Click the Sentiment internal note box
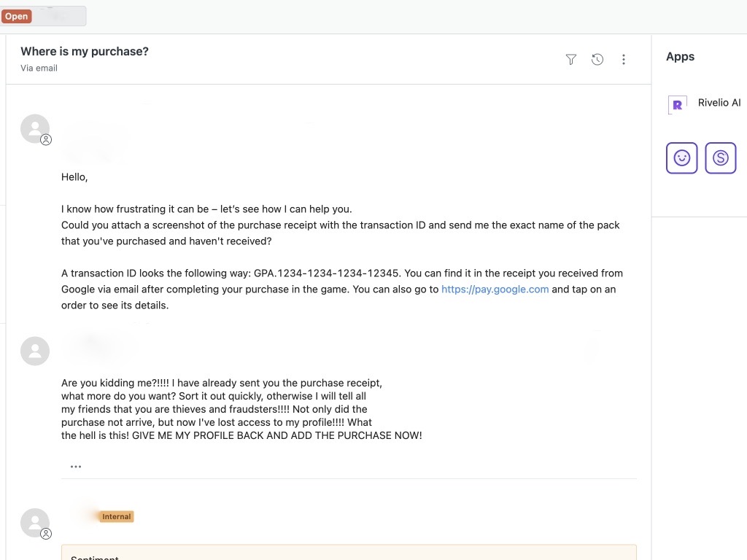The height and width of the screenshot is (560, 747). 349,553
